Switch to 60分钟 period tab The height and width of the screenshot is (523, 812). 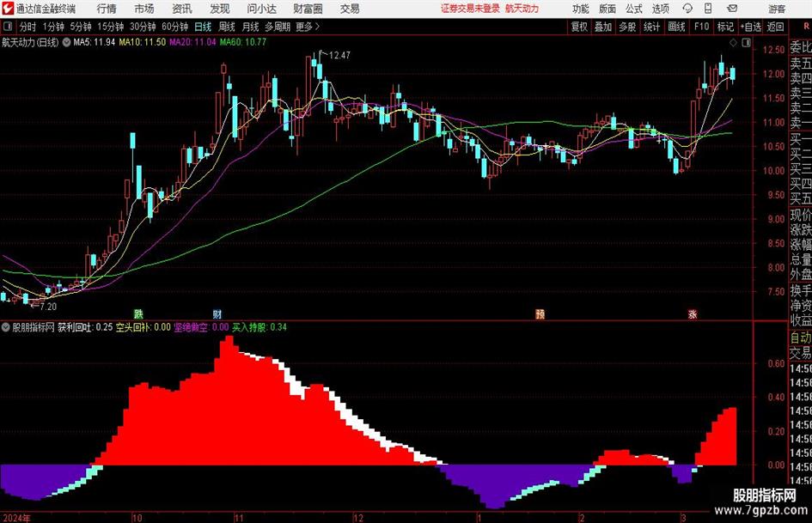[x=174, y=27]
